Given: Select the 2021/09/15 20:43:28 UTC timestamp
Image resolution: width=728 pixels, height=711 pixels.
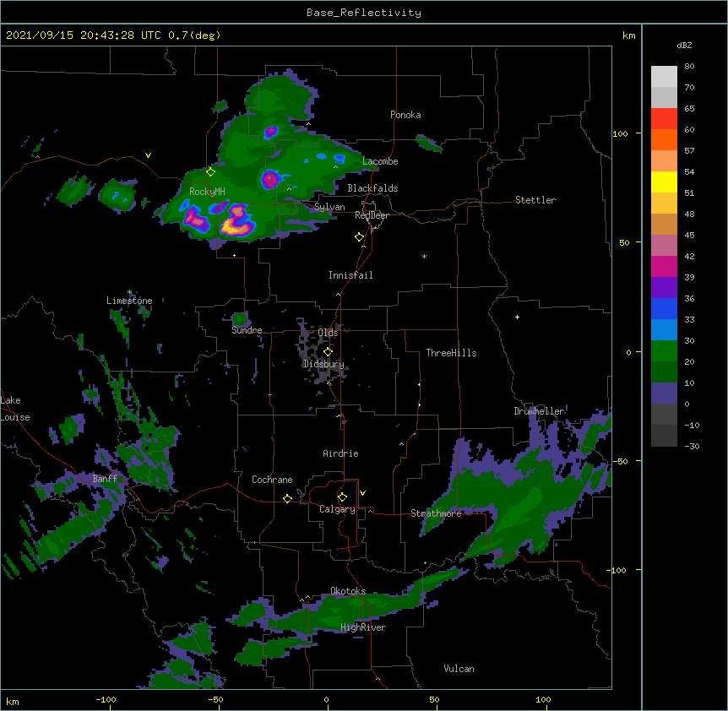Looking at the screenshot, I should coord(84,35).
